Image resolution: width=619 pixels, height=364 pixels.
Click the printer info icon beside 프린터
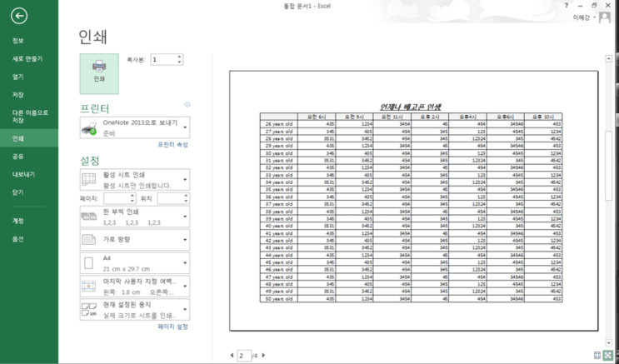pyautogui.click(x=187, y=105)
